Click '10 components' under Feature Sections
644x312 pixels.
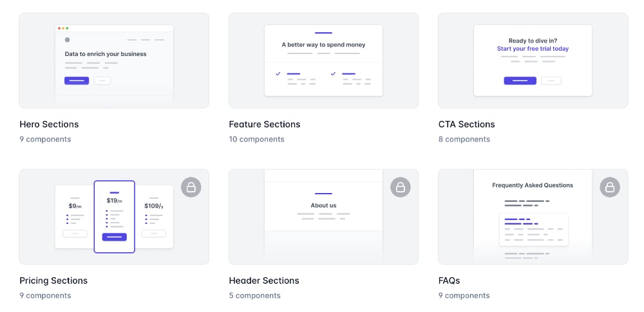257,139
